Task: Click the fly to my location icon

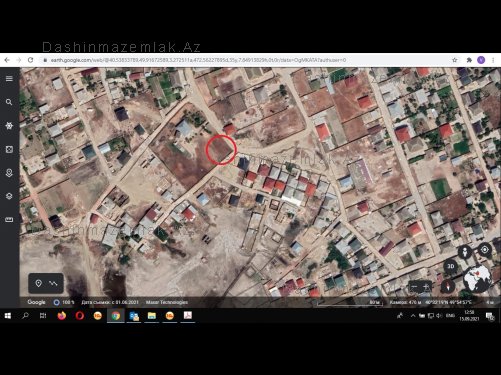Action: tap(485, 250)
